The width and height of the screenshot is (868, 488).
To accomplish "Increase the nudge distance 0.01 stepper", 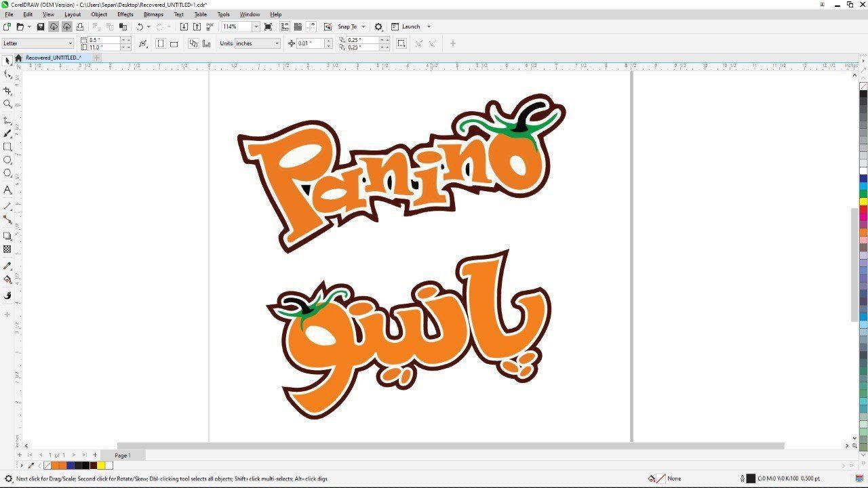I will (x=329, y=41).
